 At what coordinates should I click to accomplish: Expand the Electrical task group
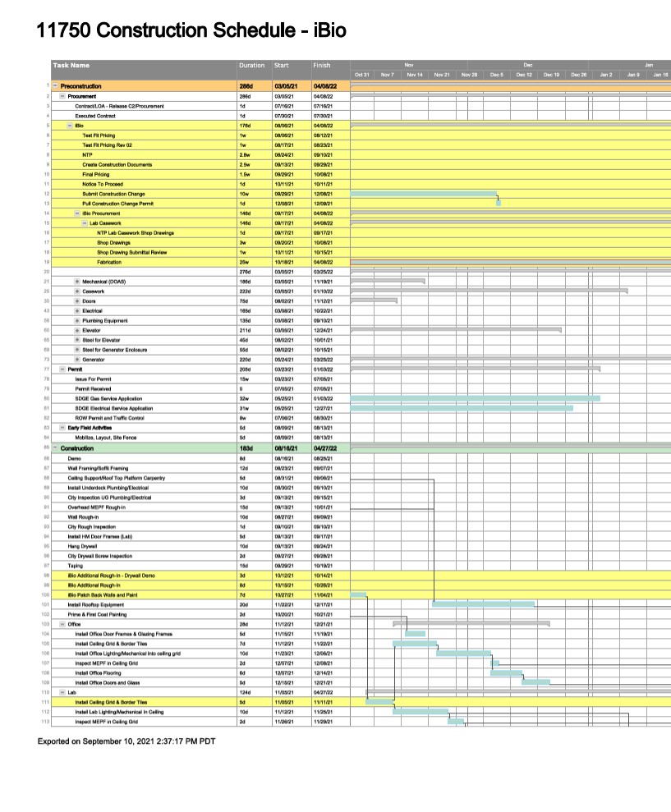coord(76,310)
